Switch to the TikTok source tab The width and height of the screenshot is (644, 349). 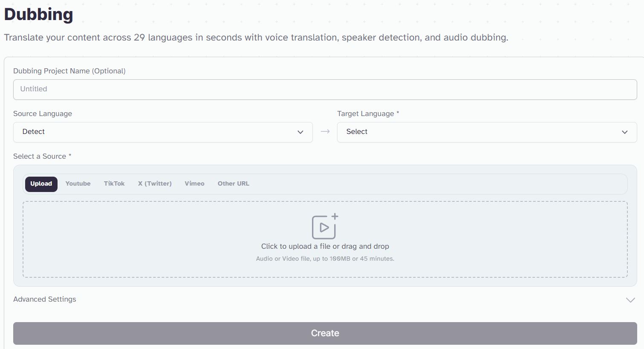tap(114, 184)
